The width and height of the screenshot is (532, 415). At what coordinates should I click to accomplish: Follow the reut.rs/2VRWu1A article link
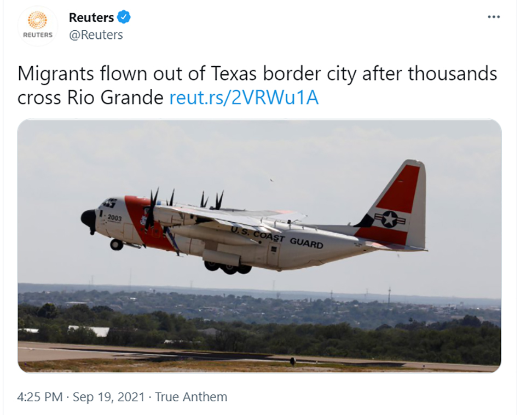point(244,97)
